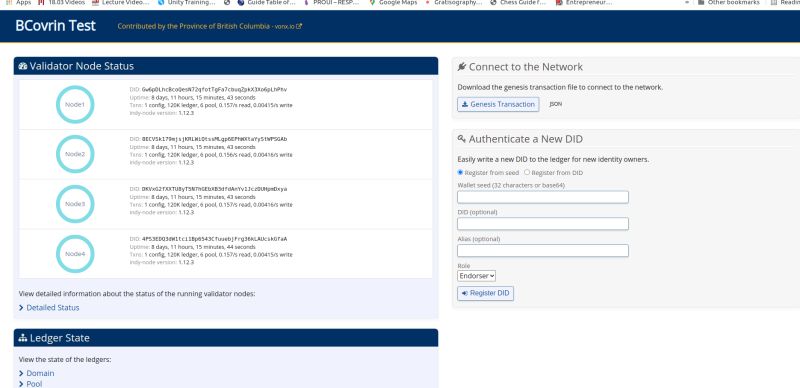Click the dashboard icon beside Validator Node Status
This screenshot has width=800, height=388.
23,66
